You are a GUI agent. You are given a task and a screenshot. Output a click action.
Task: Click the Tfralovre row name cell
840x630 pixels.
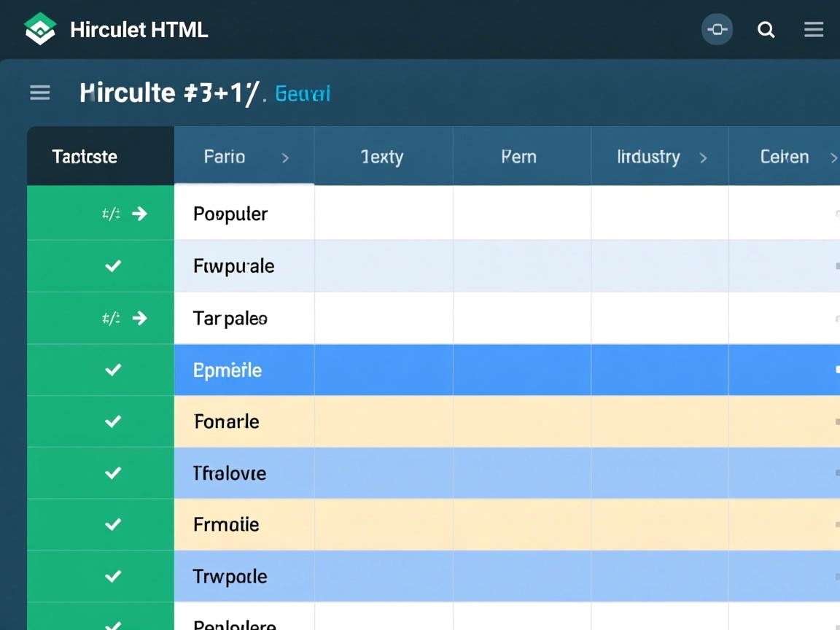[230, 473]
